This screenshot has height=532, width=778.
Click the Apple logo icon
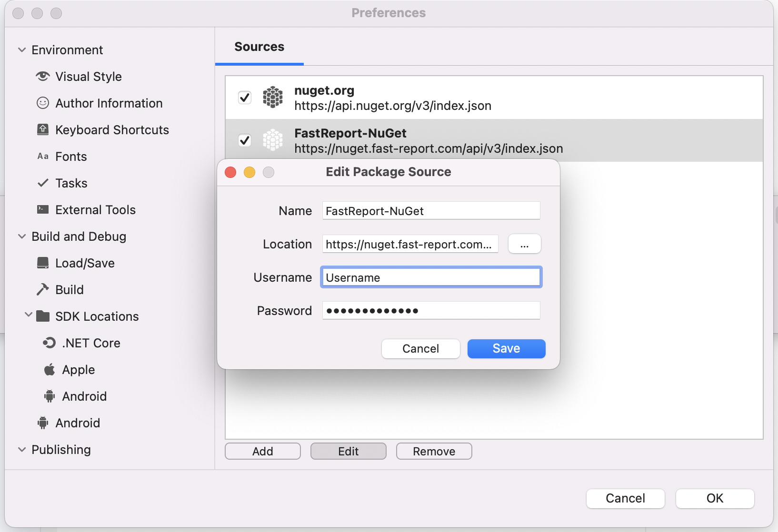(50, 369)
